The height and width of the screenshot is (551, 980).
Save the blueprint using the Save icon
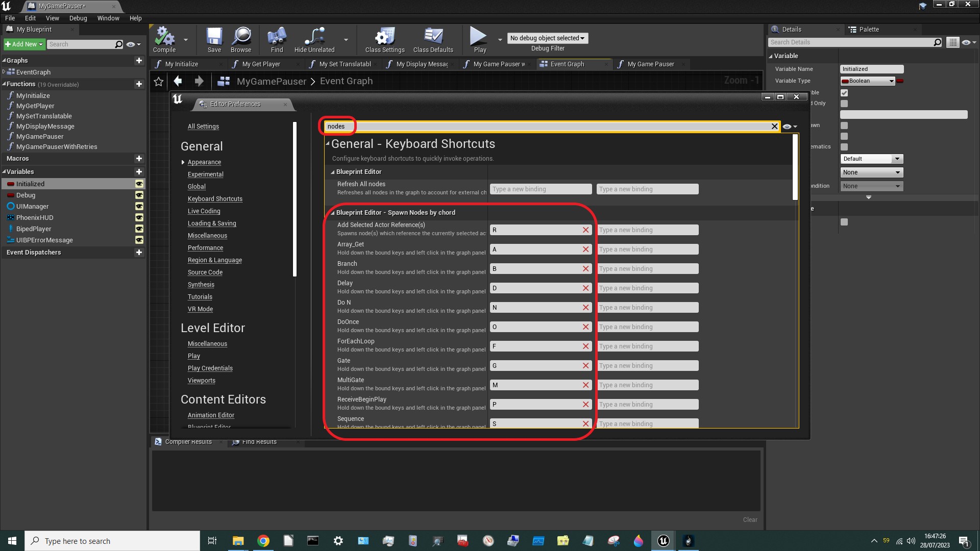coord(214,40)
